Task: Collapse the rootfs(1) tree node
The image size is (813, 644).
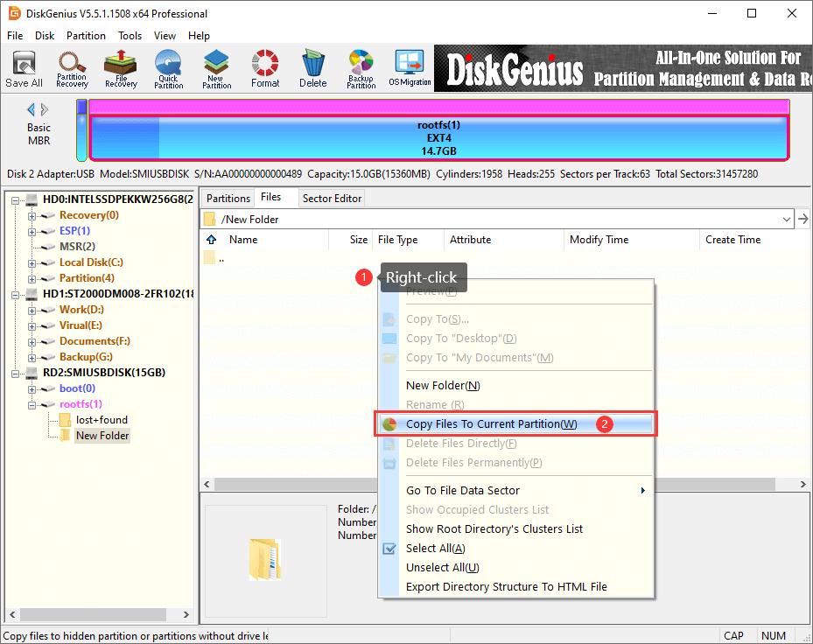Action: [32, 405]
